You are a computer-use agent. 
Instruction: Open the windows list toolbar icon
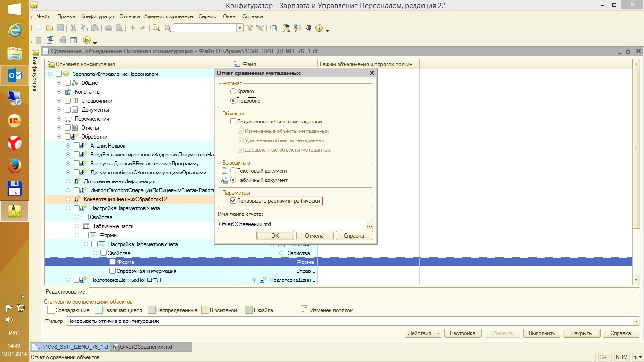point(273,28)
